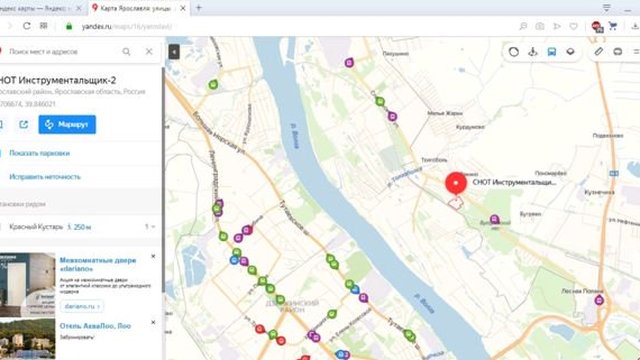
Task: Click Исправить неточность link
Action: point(45,177)
